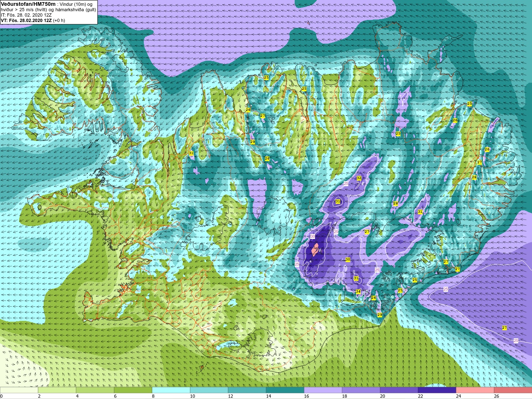This screenshot has width=532, height=399.
Task: Click the legend scale number '20'
Action: click(382, 396)
